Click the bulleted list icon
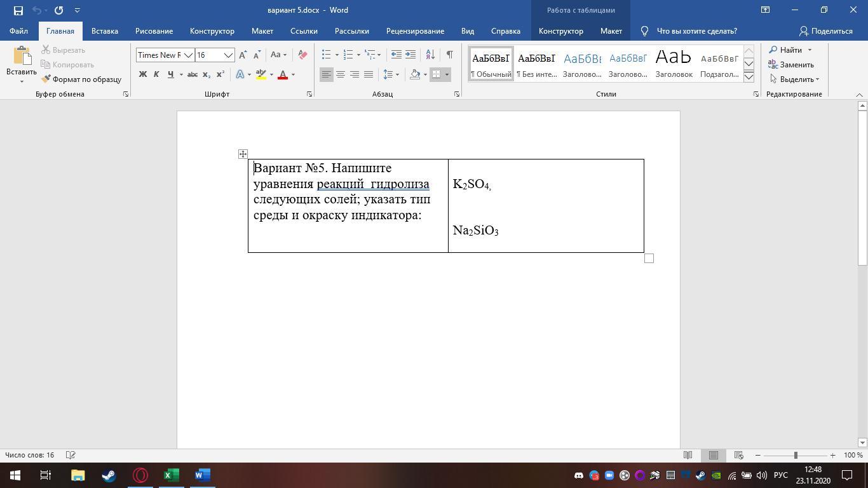 pos(326,55)
